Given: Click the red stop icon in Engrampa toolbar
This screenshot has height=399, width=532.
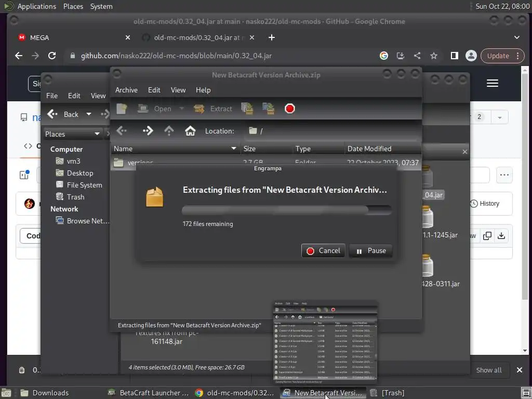Looking at the screenshot, I should pos(289,109).
